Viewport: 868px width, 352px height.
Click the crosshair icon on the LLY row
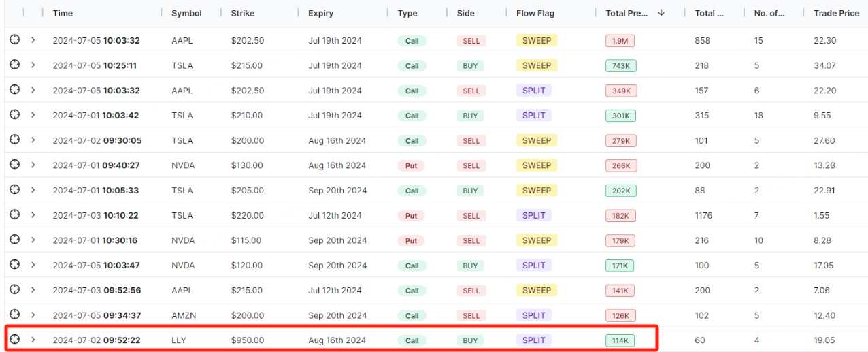[15, 339]
